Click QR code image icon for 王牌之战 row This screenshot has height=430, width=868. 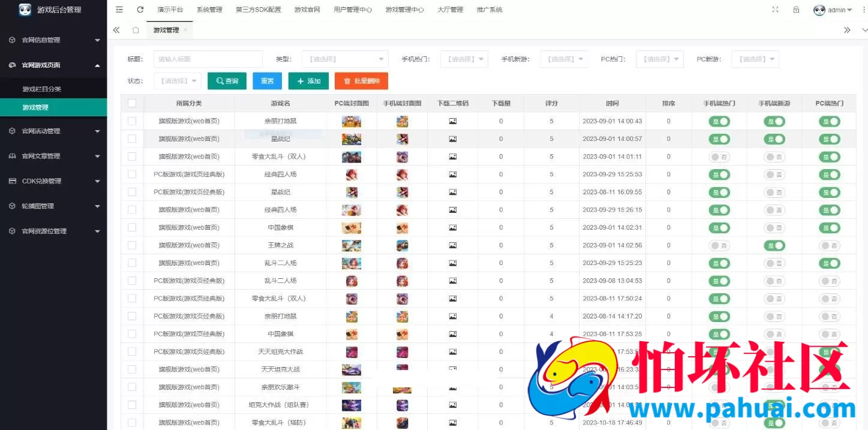tap(453, 245)
